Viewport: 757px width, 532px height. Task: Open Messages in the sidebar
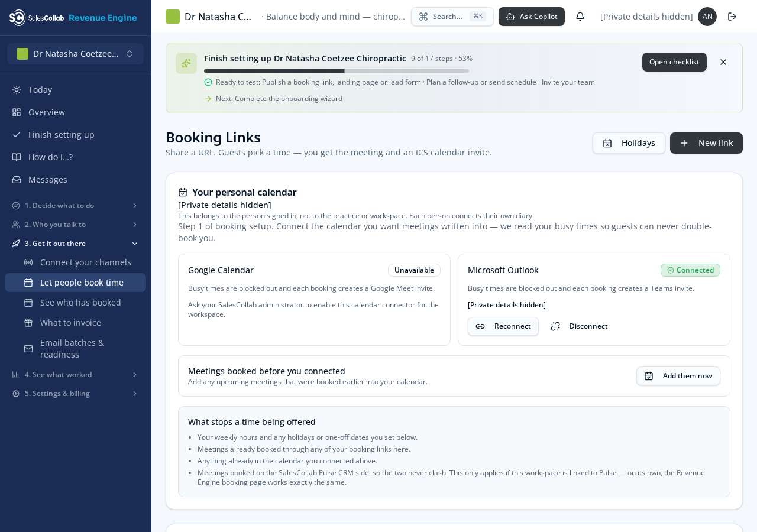[x=76, y=180]
